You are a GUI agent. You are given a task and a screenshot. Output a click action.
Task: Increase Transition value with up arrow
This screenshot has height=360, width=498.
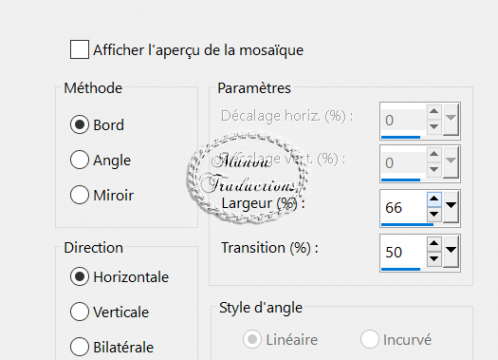tap(434, 244)
